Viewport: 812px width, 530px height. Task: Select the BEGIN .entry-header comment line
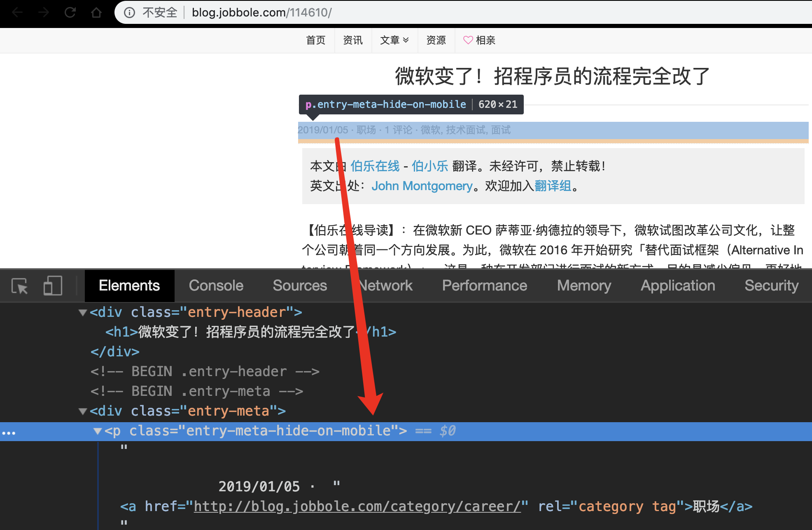[x=205, y=371]
